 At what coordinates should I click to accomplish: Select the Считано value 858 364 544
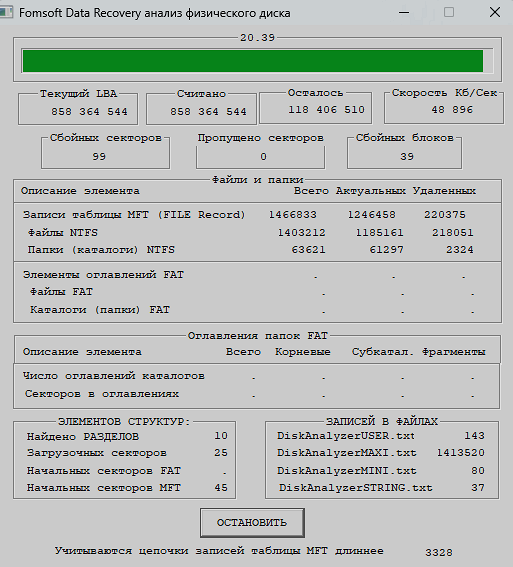(208, 111)
